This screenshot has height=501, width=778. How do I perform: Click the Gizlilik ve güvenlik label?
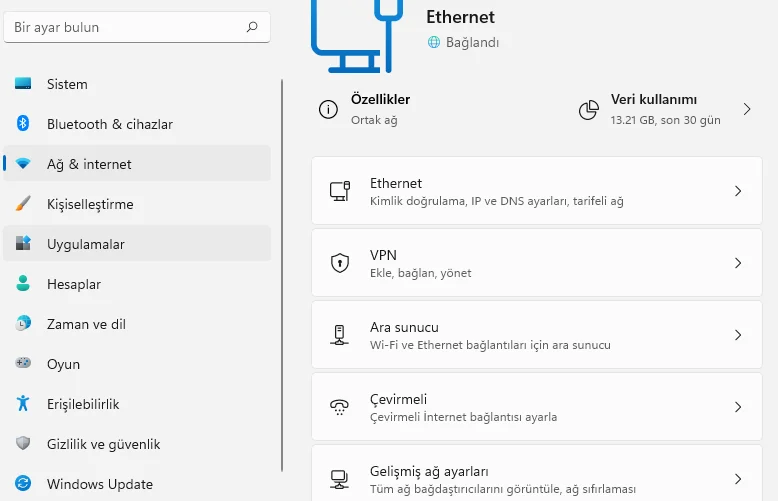tap(103, 444)
